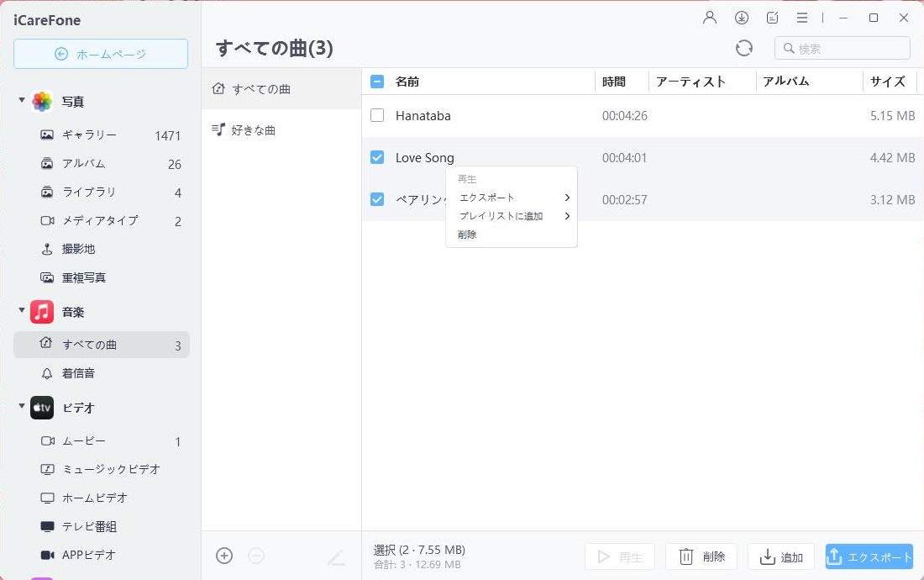Maximize the iCareFone window
924x580 pixels.
pyautogui.click(x=874, y=18)
